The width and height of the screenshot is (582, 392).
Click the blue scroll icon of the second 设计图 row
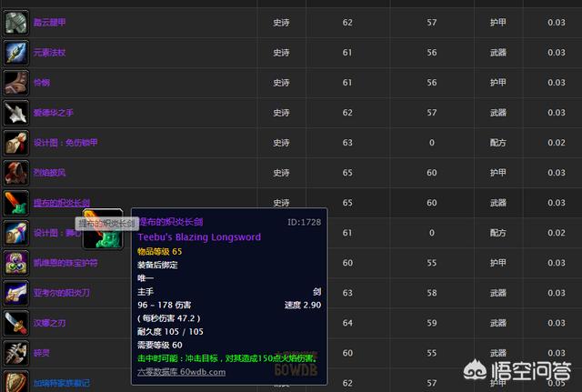pyautogui.click(x=16, y=233)
